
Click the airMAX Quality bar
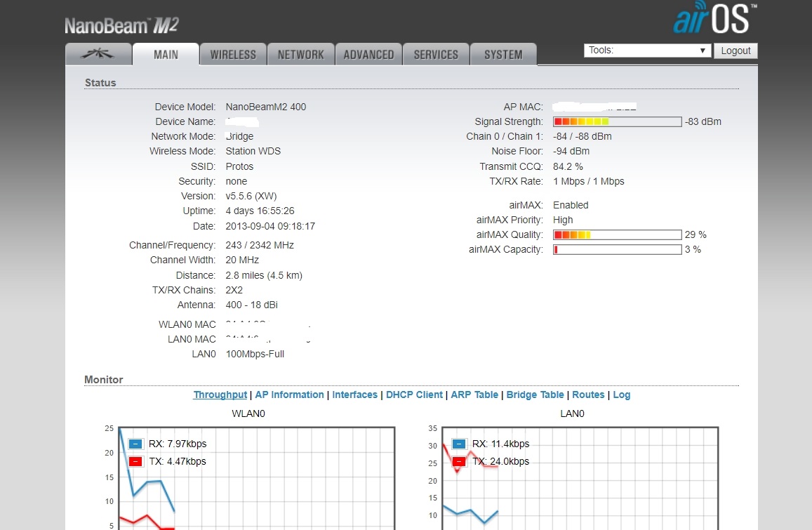pos(618,234)
